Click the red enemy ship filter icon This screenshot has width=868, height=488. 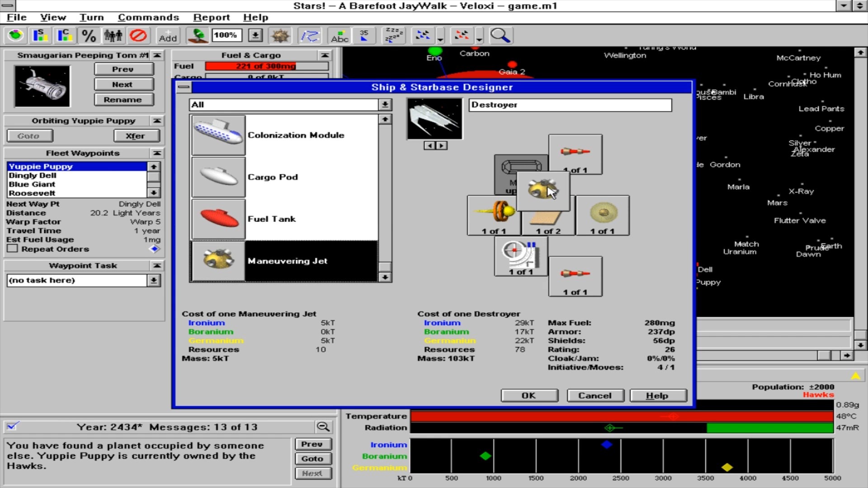click(462, 35)
